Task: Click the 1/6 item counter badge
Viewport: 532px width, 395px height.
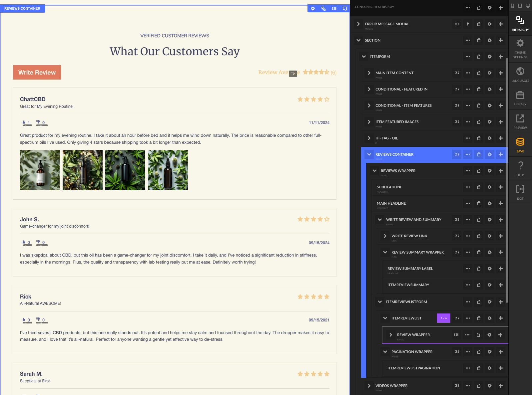Action: [444, 318]
